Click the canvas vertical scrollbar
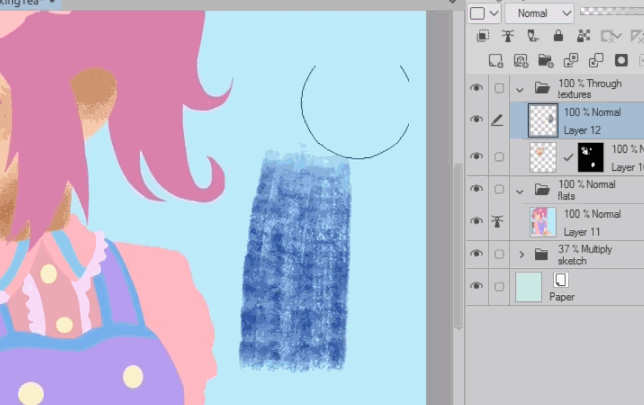 click(x=458, y=246)
